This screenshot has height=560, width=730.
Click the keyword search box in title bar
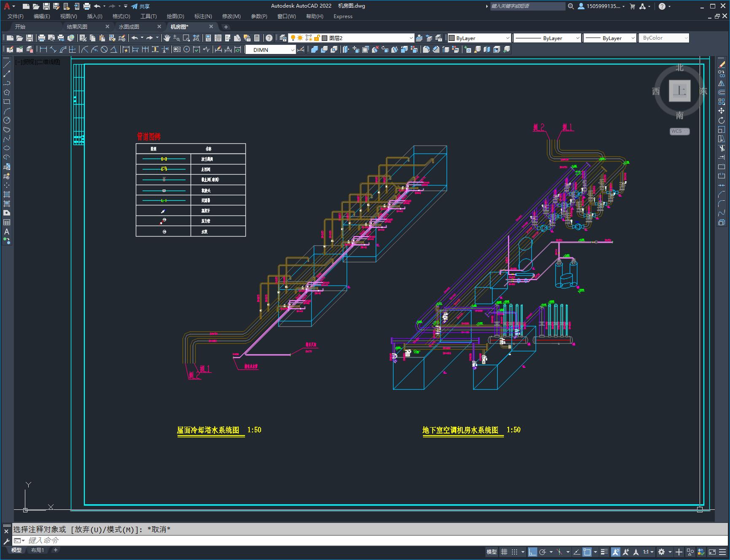pyautogui.click(x=528, y=6)
